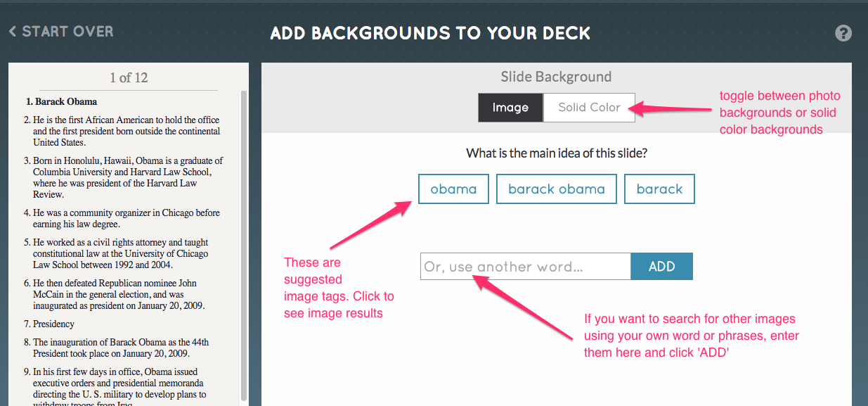
Task: Click the slide list vertical scrollbar
Action: pos(243,246)
